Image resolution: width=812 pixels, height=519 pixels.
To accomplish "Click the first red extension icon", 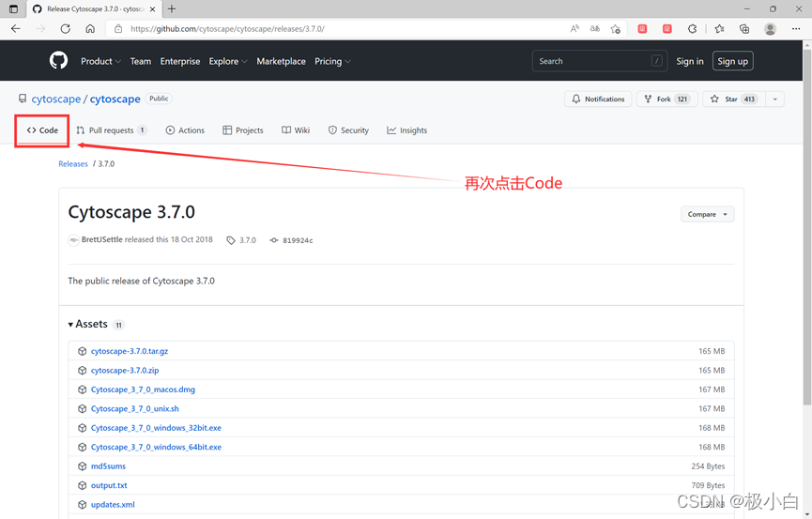I will click(x=642, y=29).
